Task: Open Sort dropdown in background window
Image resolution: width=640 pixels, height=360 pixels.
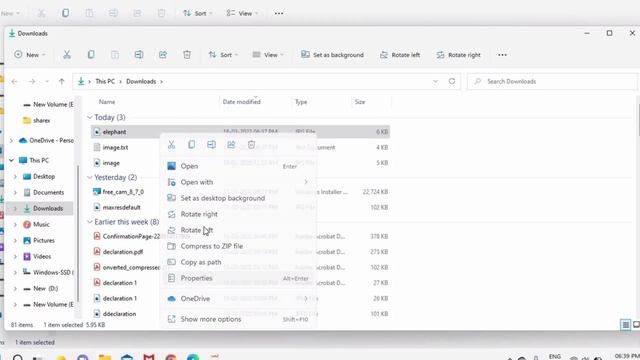Action: [x=198, y=13]
